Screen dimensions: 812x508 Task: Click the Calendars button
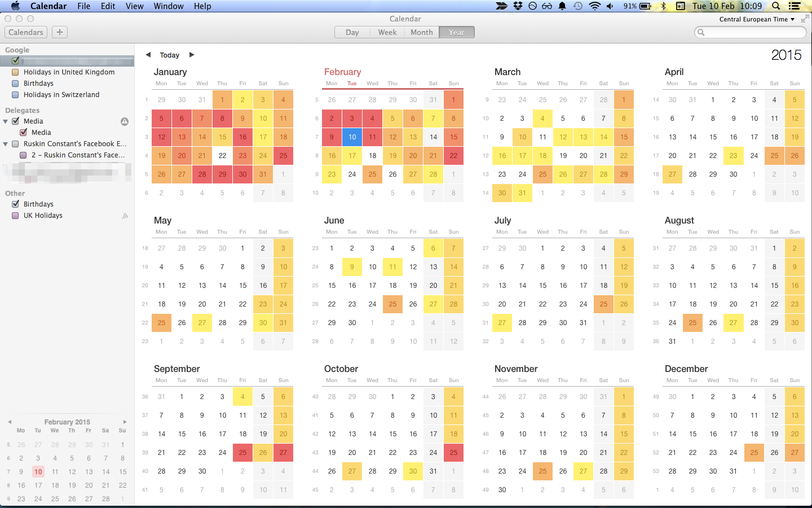tap(26, 32)
